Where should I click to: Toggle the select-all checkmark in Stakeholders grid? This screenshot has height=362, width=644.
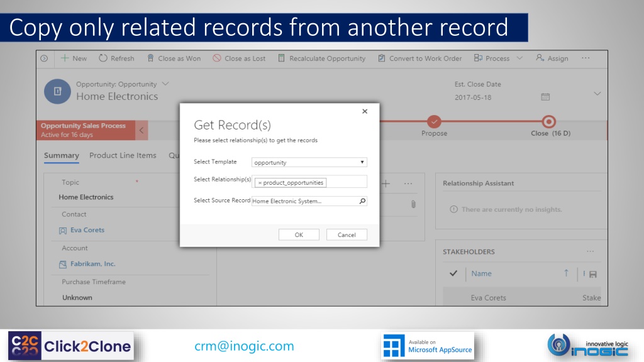click(x=453, y=273)
